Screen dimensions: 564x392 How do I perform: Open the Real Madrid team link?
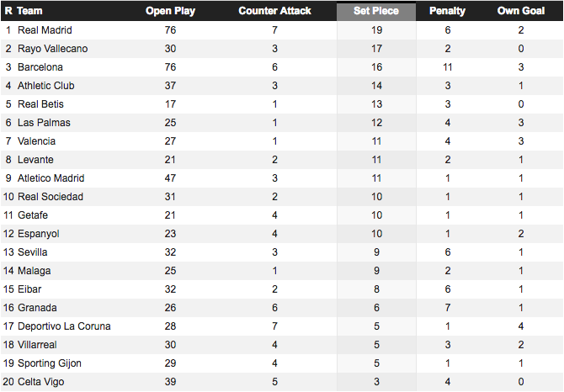pyautogui.click(x=45, y=30)
